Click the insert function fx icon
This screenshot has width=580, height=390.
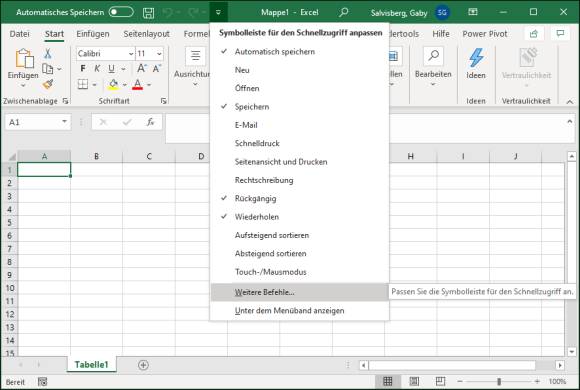(150, 122)
